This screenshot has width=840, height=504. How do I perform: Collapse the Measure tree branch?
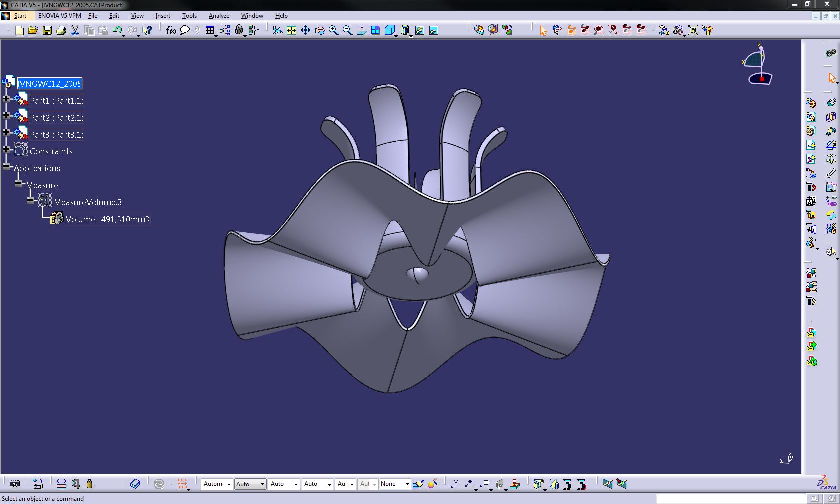[19, 183]
